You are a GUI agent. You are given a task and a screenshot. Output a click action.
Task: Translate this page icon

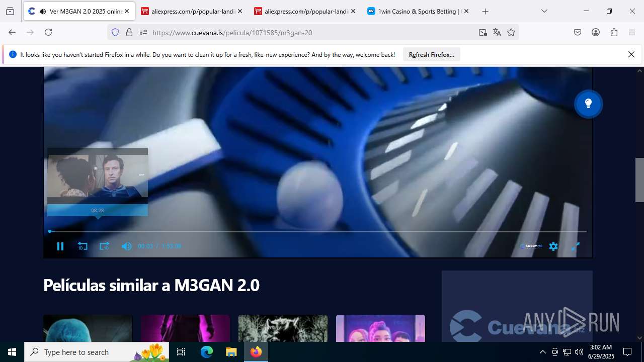[497, 32]
